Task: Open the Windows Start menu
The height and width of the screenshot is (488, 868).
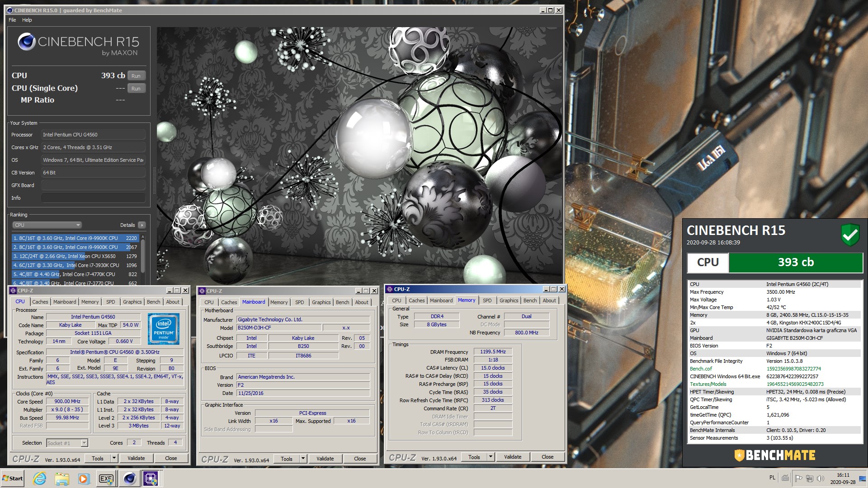Action: (x=13, y=479)
